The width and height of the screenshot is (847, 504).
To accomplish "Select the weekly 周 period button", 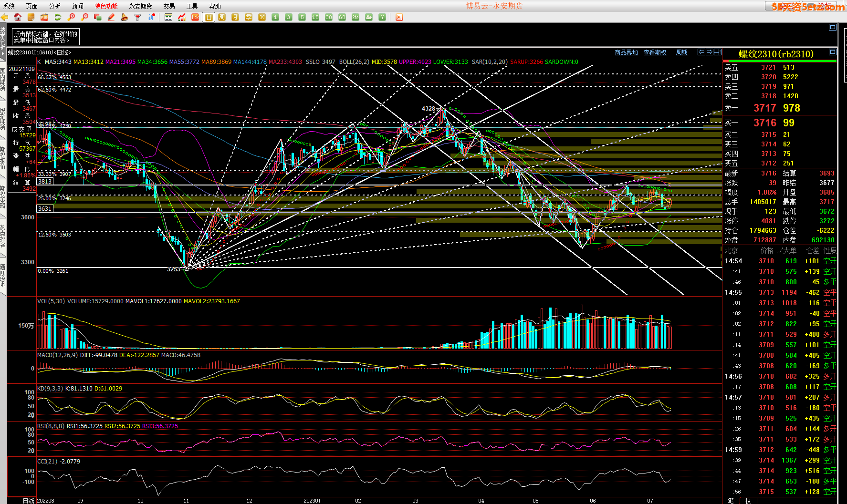I will 222,17.
